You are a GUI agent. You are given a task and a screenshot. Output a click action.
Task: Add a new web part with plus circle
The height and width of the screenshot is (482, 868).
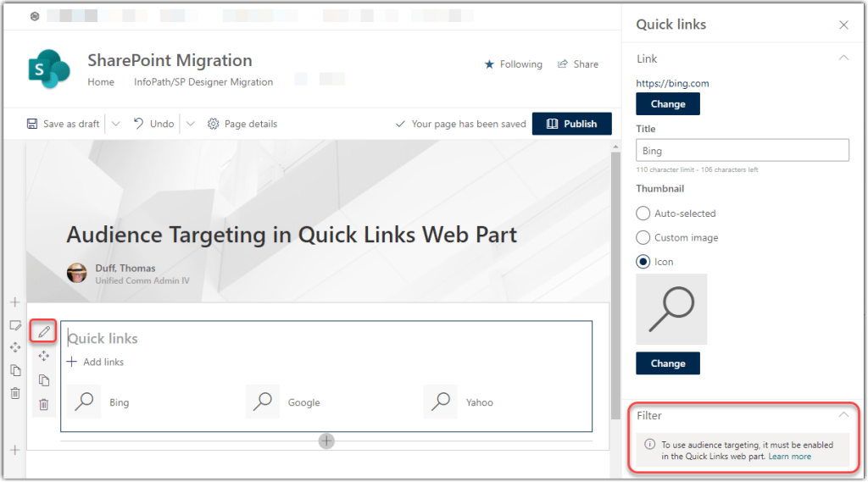tap(326, 440)
